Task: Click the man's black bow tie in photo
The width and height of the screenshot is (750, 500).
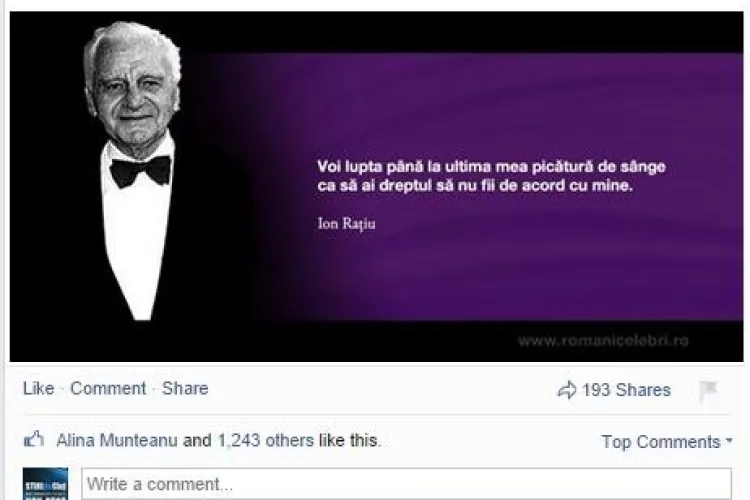Action: click(140, 171)
